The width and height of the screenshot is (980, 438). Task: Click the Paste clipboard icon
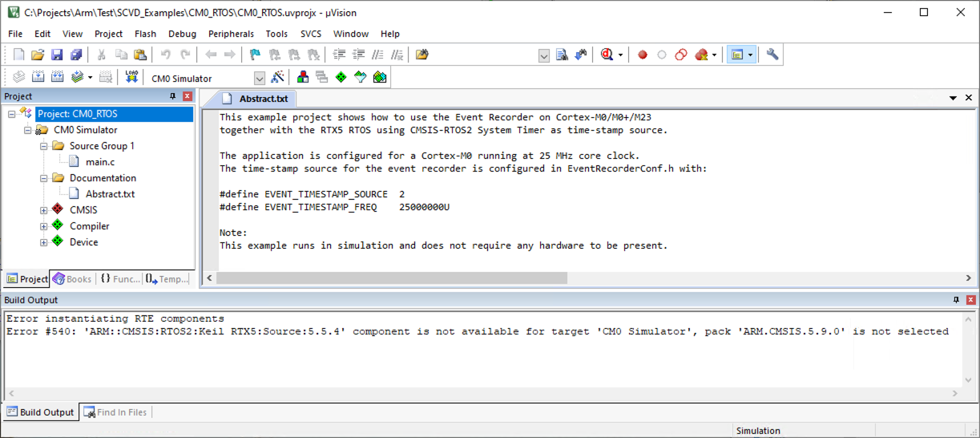(x=140, y=55)
